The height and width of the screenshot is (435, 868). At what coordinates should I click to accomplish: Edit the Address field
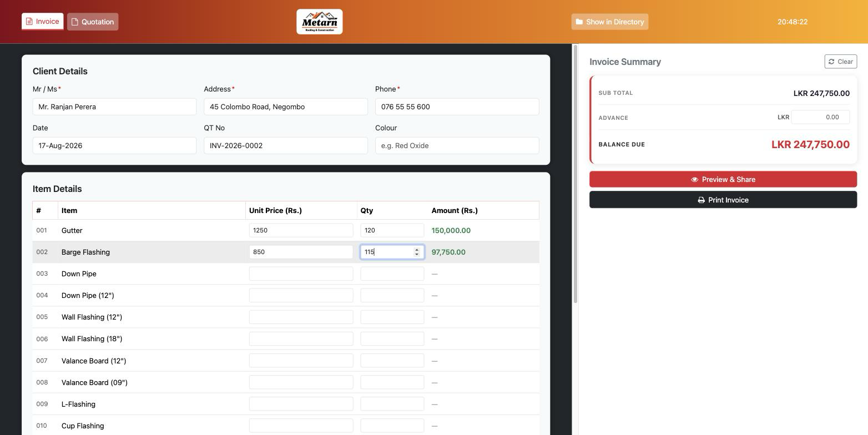coord(286,107)
